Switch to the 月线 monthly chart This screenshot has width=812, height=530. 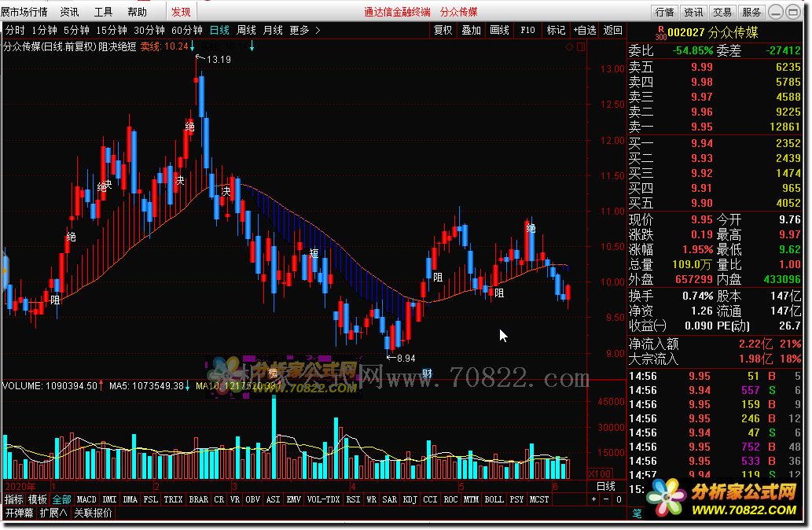point(273,31)
